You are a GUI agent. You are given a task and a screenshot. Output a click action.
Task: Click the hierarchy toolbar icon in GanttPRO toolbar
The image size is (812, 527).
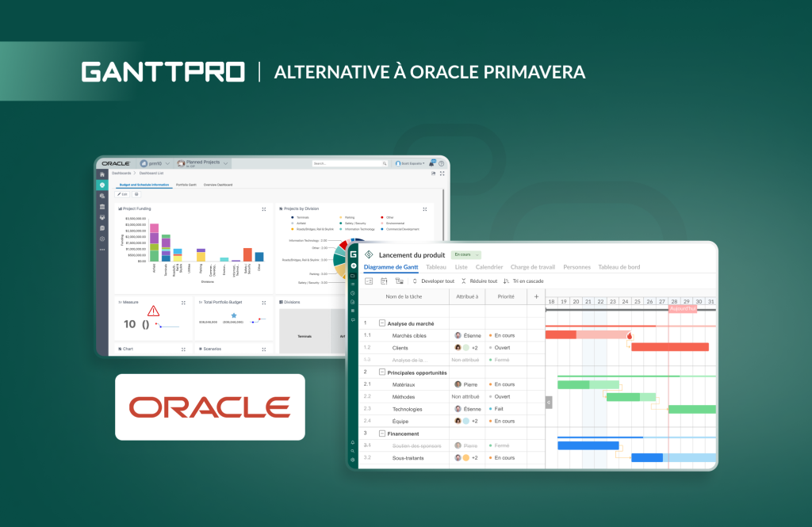pyautogui.click(x=399, y=281)
